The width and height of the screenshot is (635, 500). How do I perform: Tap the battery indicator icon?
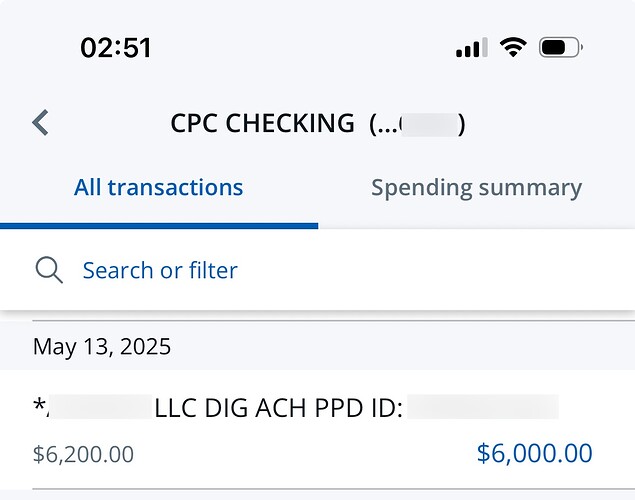click(560, 47)
